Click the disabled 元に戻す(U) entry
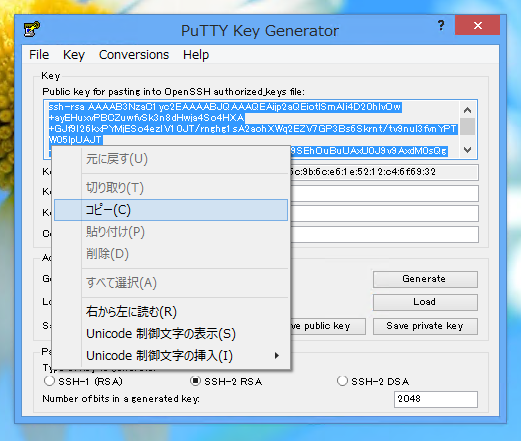 coord(171,159)
